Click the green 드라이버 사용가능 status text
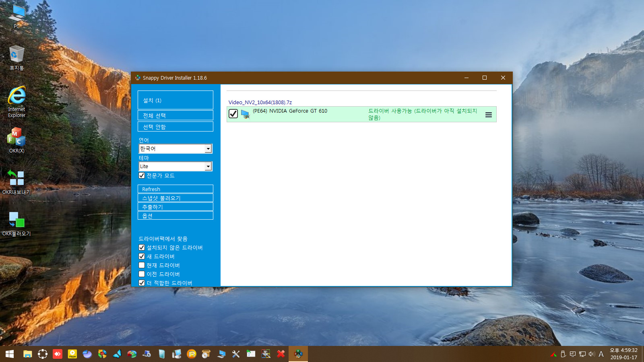 click(423, 114)
